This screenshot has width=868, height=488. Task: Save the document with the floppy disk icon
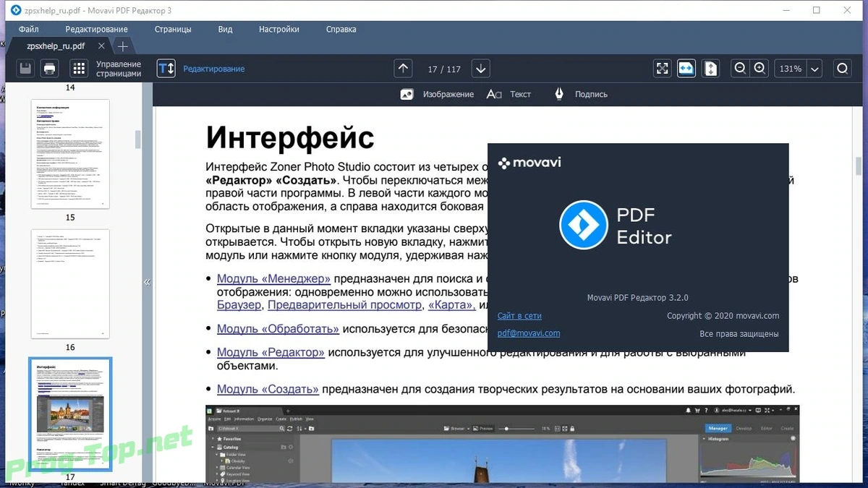click(x=25, y=69)
